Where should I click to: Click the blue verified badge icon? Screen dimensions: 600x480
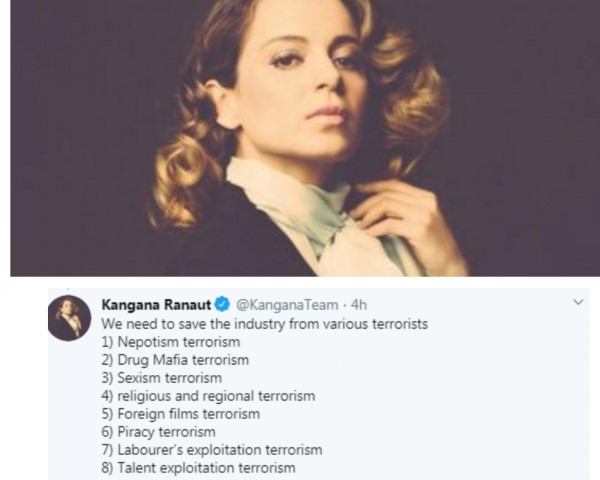[222, 305]
